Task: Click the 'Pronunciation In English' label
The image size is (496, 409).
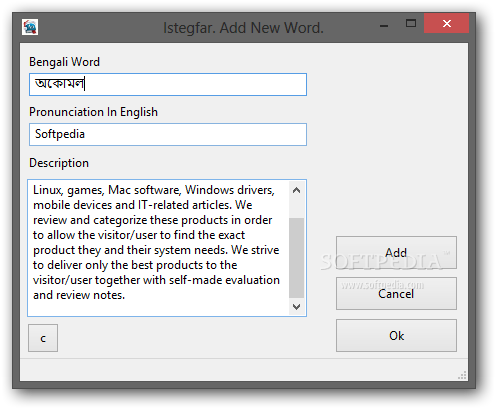Action: (93, 112)
